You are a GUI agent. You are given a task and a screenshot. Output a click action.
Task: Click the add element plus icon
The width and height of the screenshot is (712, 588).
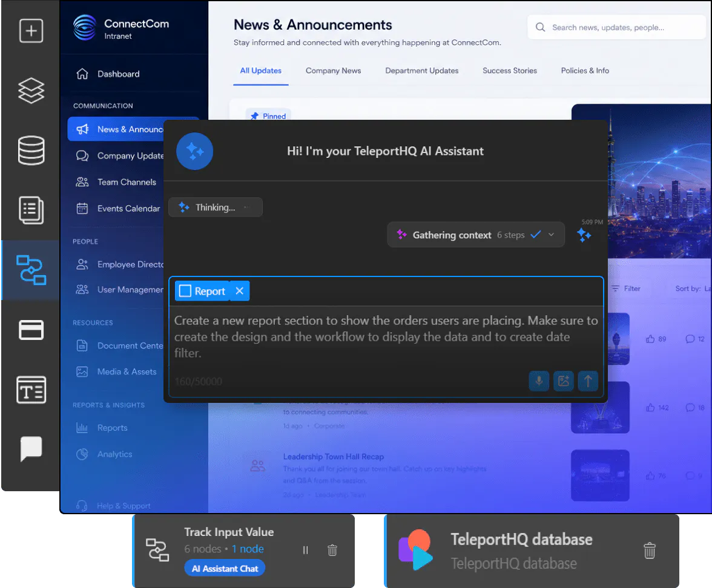pos(31,30)
